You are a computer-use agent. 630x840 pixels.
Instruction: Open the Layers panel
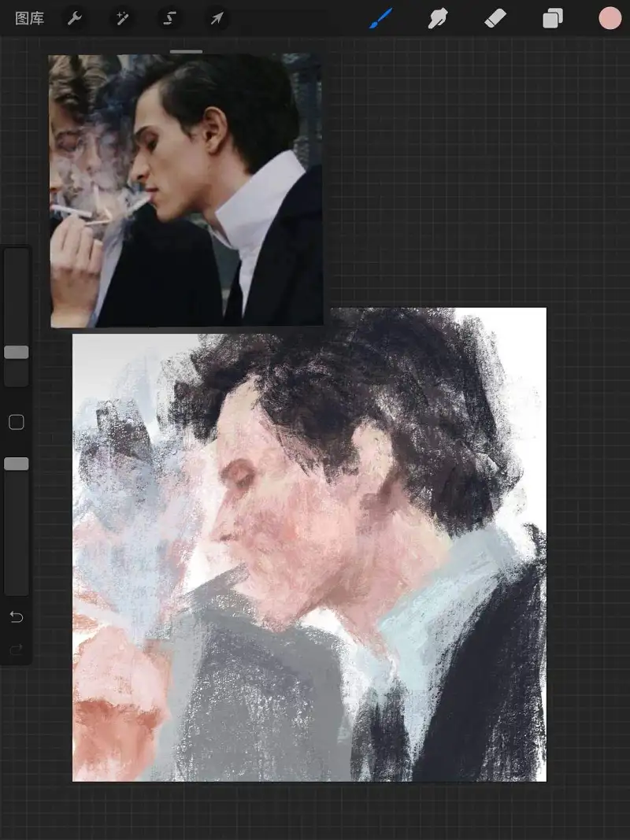(552, 19)
